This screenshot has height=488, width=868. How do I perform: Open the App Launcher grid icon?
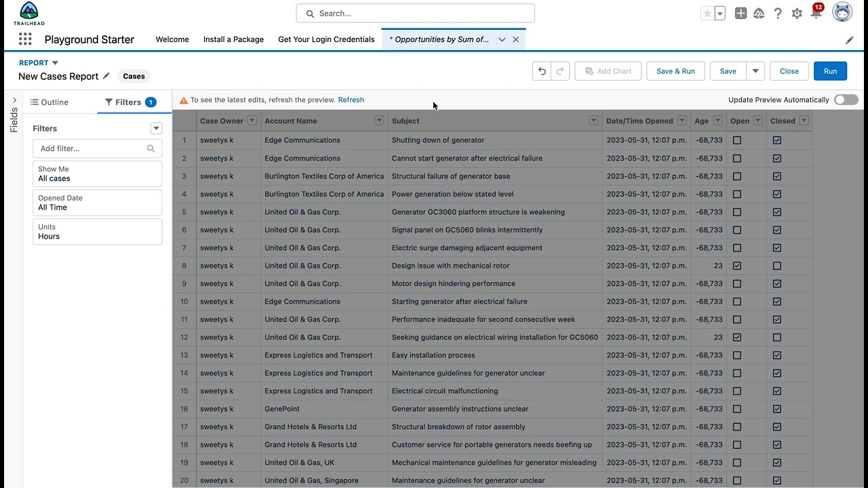click(x=25, y=39)
